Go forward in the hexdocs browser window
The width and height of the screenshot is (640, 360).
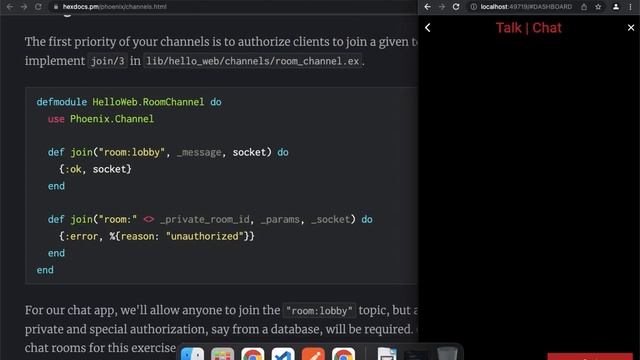click(24, 7)
